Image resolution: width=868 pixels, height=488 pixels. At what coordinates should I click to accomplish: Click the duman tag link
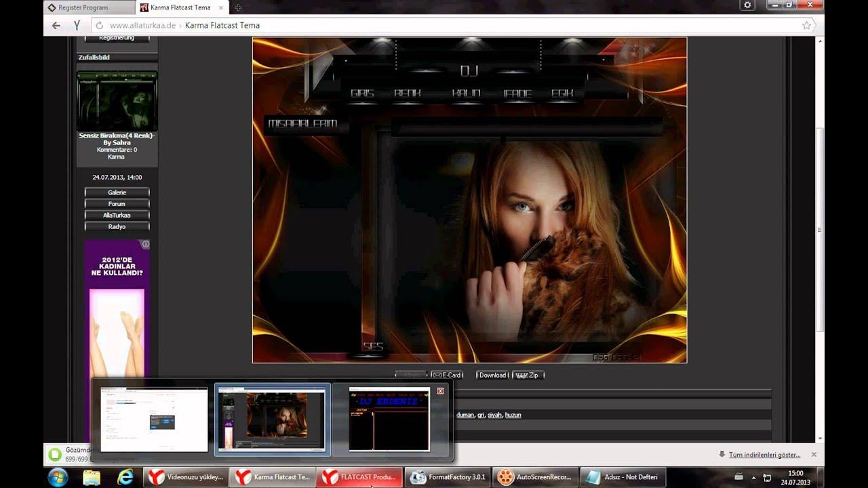coord(465,415)
